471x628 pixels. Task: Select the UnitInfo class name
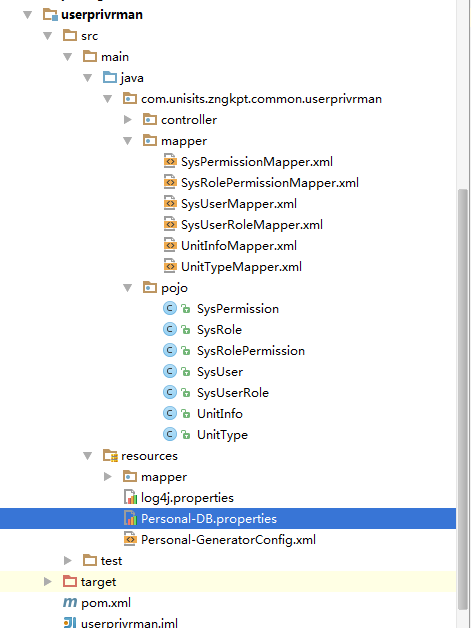point(220,414)
